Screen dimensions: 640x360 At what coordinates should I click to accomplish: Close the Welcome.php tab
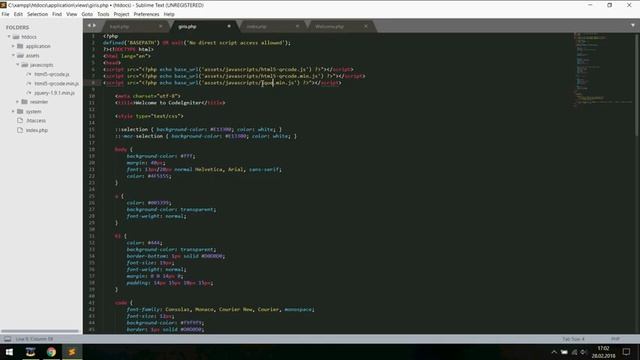click(366, 26)
